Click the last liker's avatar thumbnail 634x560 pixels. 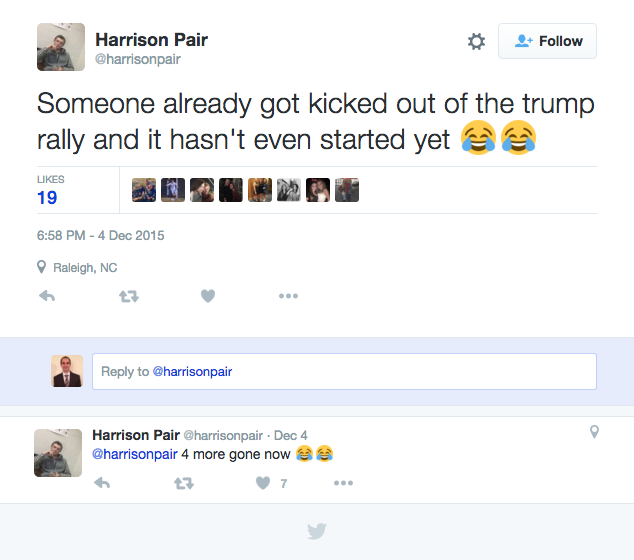click(347, 190)
